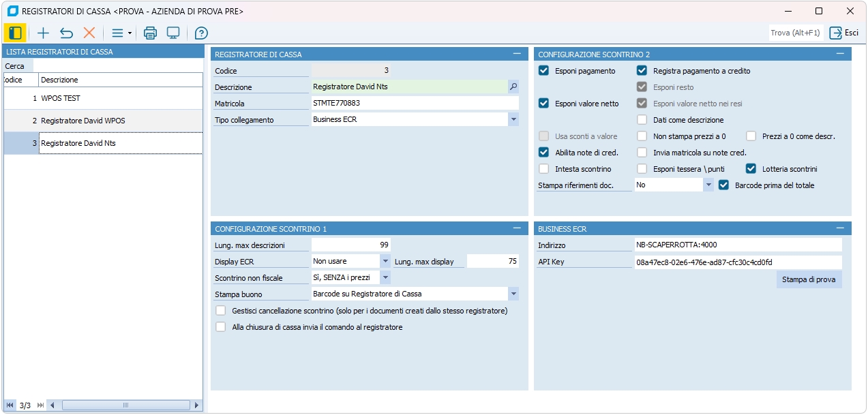The height and width of the screenshot is (415, 868).
Task: Click the Stampa di prova button
Action: point(809,279)
